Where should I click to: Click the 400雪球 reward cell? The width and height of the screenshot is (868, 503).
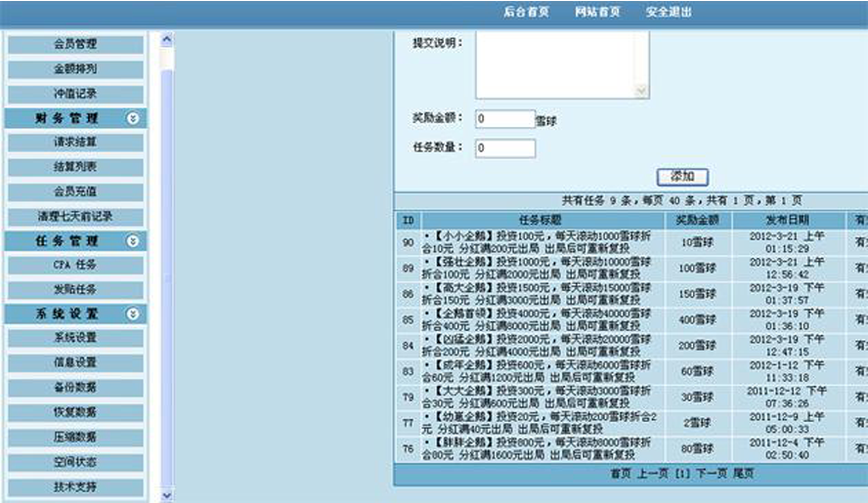pos(698,319)
